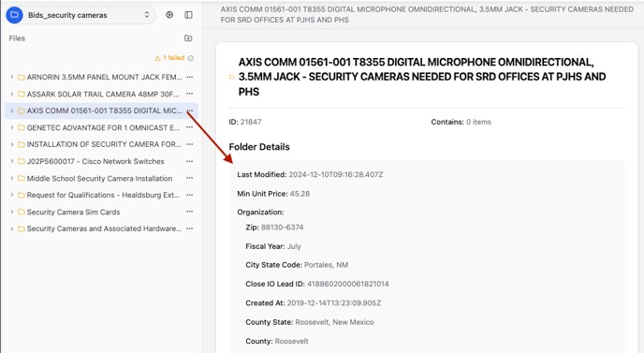The height and width of the screenshot is (353, 644).
Task: Click the small folder icon beside detail title
Action: point(231,77)
